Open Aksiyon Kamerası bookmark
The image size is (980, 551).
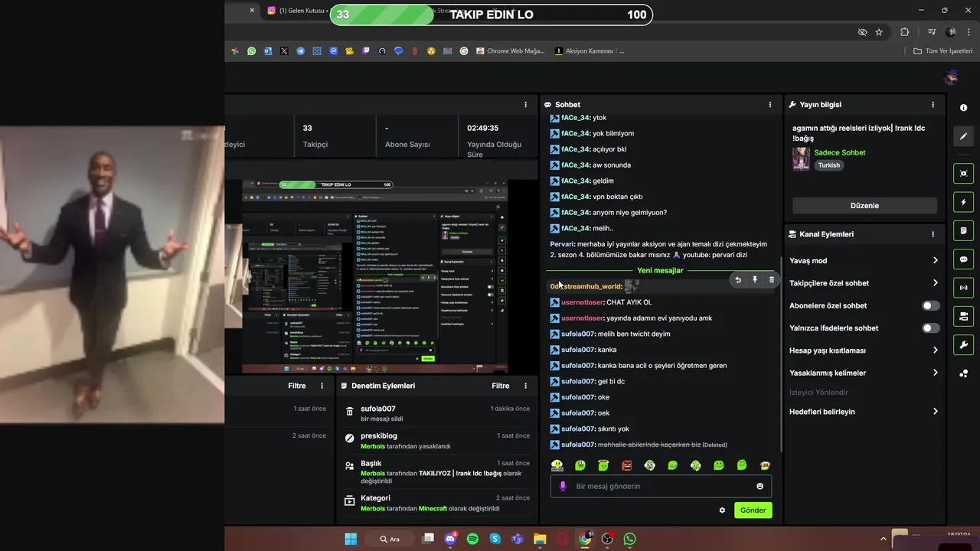point(590,51)
